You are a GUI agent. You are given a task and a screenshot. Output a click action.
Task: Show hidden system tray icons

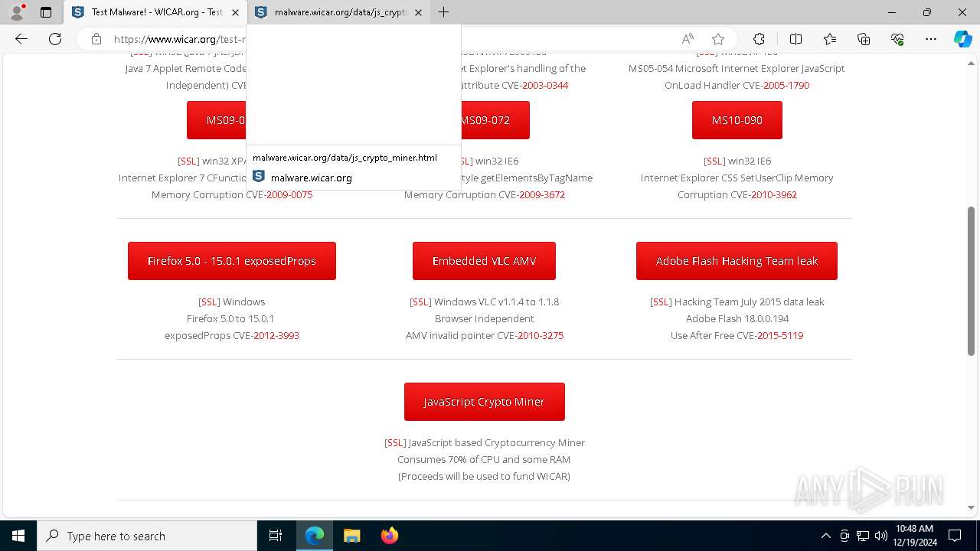(825, 536)
